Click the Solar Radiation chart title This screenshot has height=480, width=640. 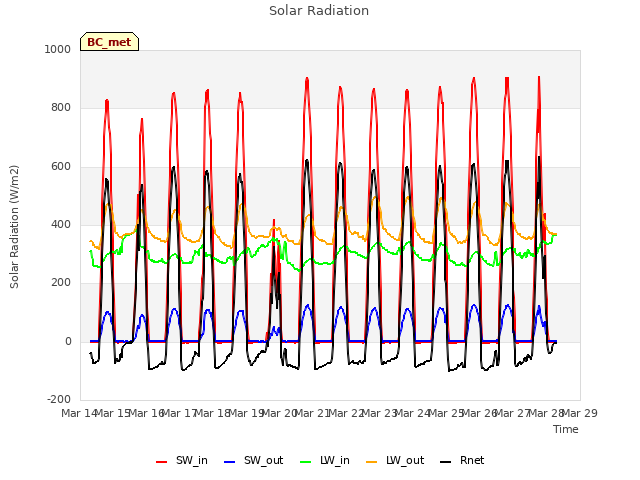pos(319,11)
